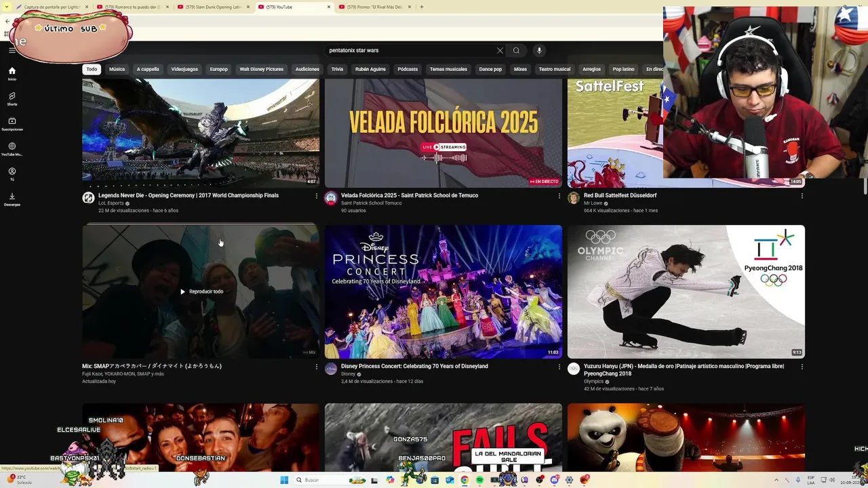The height and width of the screenshot is (488, 868).
Task: Filter results by Música
Action: tap(117, 69)
